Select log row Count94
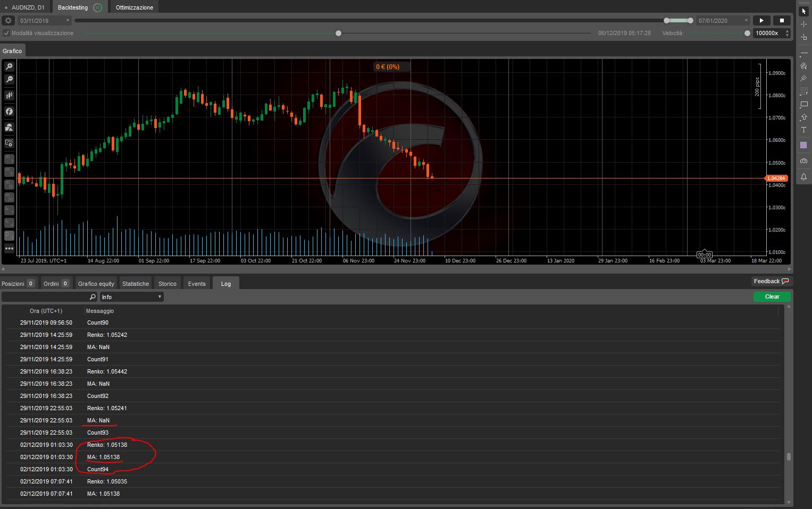 point(393,469)
